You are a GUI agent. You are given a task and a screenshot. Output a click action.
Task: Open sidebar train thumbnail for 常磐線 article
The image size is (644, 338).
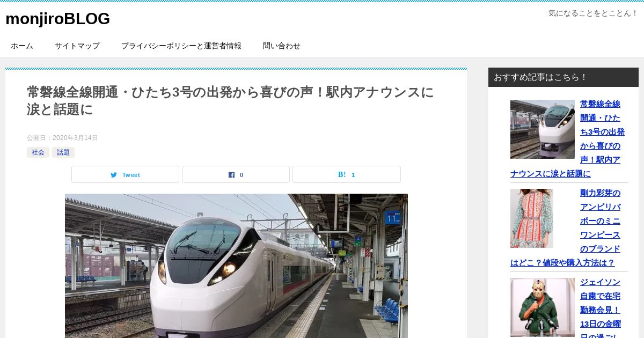coord(543,129)
